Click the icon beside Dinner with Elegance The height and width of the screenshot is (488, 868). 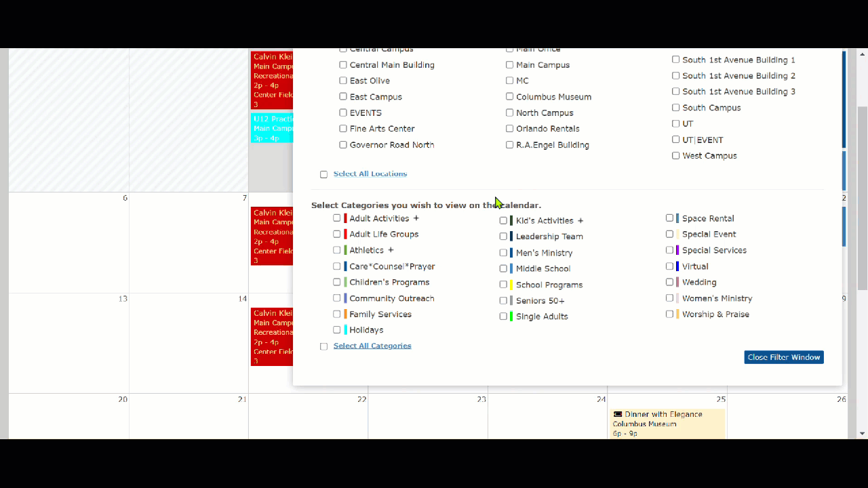[x=617, y=414]
